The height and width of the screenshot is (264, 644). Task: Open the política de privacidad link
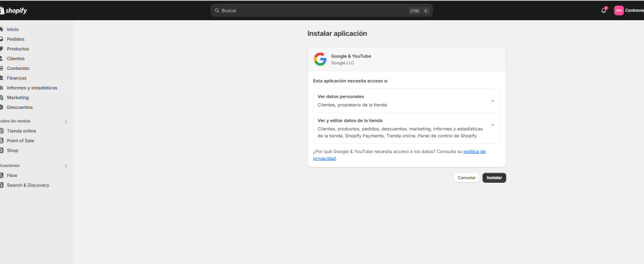pyautogui.click(x=474, y=152)
